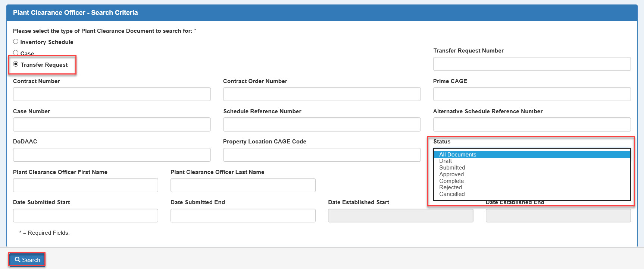Click the Search button
Screen dimensions: 644x269
(x=27, y=260)
